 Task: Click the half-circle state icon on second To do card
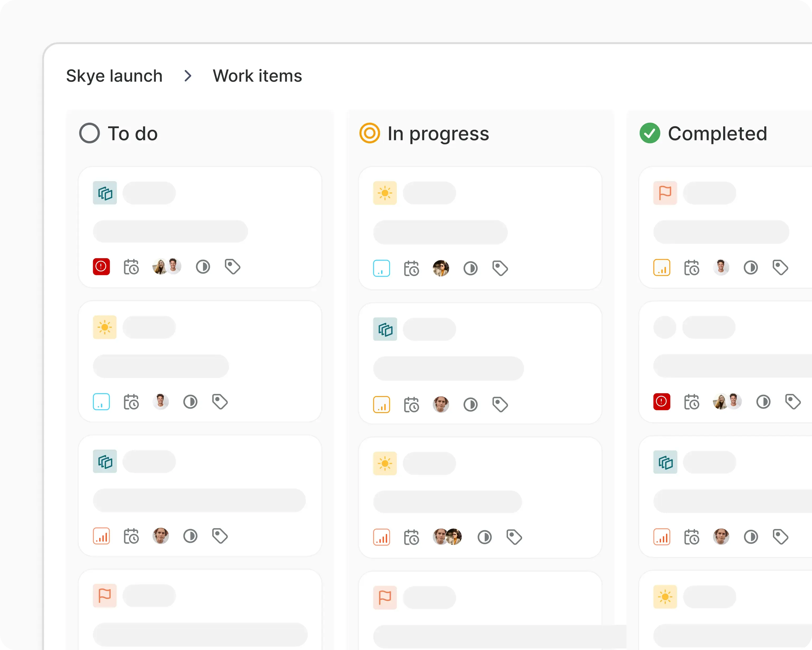click(190, 402)
